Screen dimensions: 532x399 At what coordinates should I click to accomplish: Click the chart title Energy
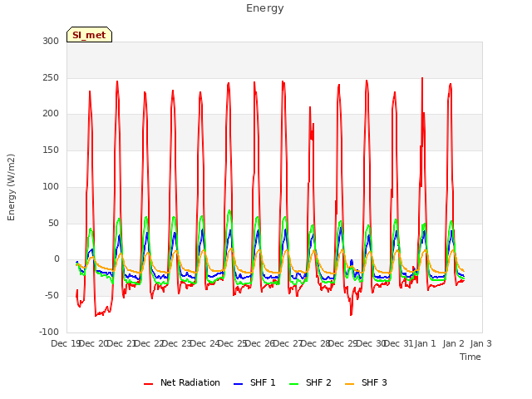click(x=265, y=8)
